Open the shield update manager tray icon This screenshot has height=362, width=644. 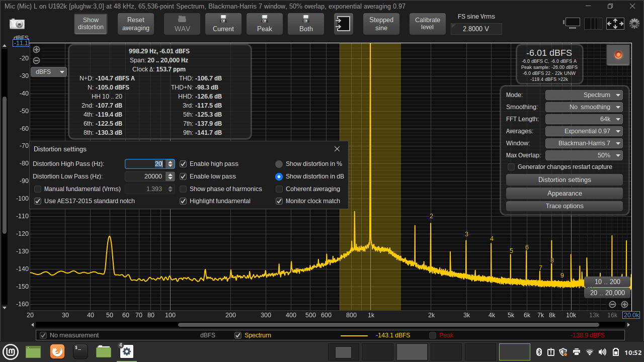click(563, 352)
